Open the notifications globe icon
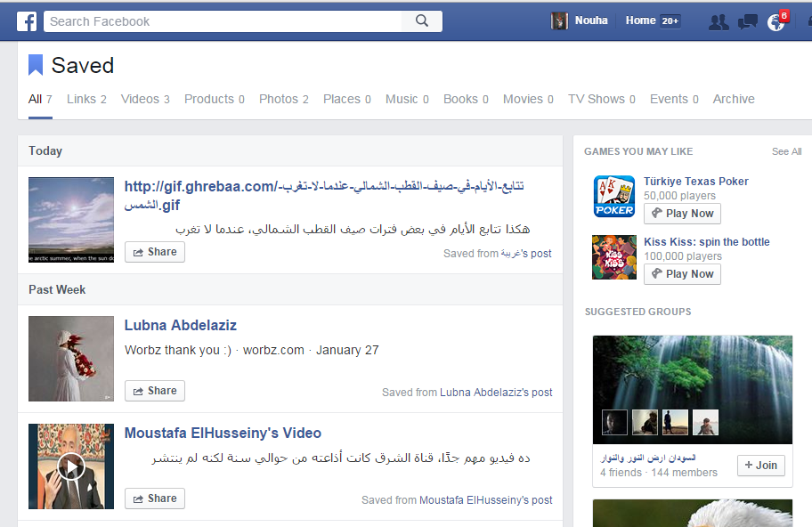Screen dimensions: 812x527 coord(776,22)
